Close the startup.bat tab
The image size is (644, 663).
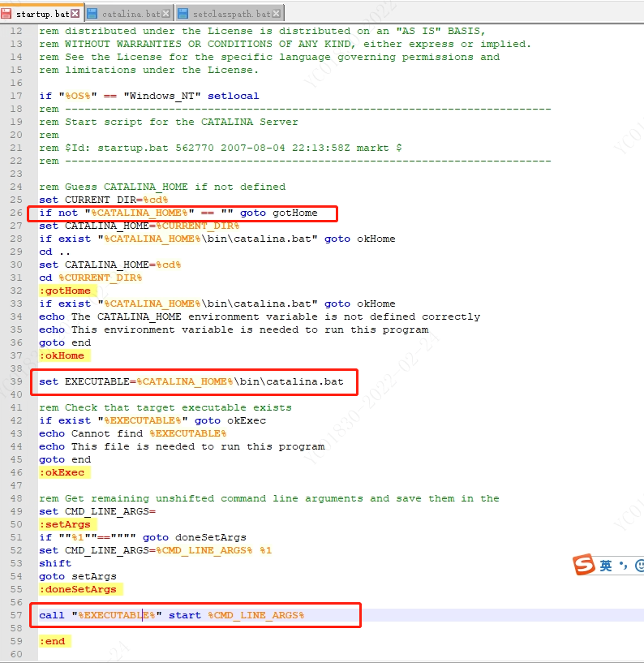(75, 14)
